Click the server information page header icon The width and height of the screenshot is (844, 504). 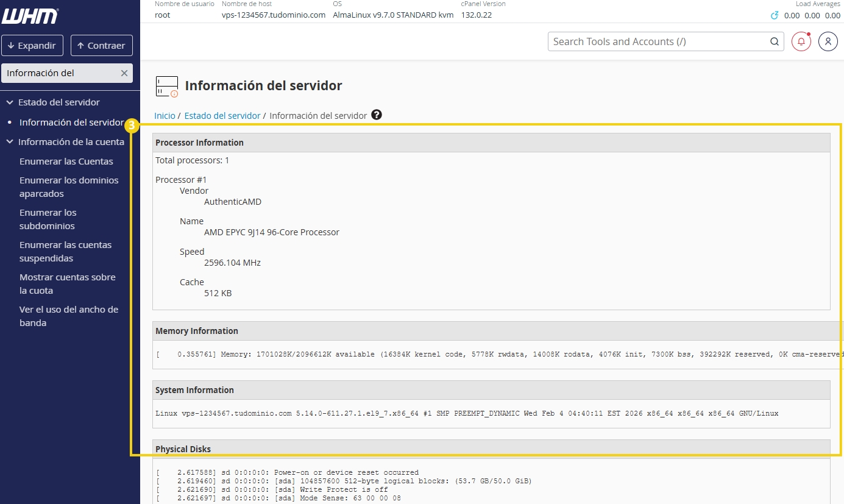166,85
